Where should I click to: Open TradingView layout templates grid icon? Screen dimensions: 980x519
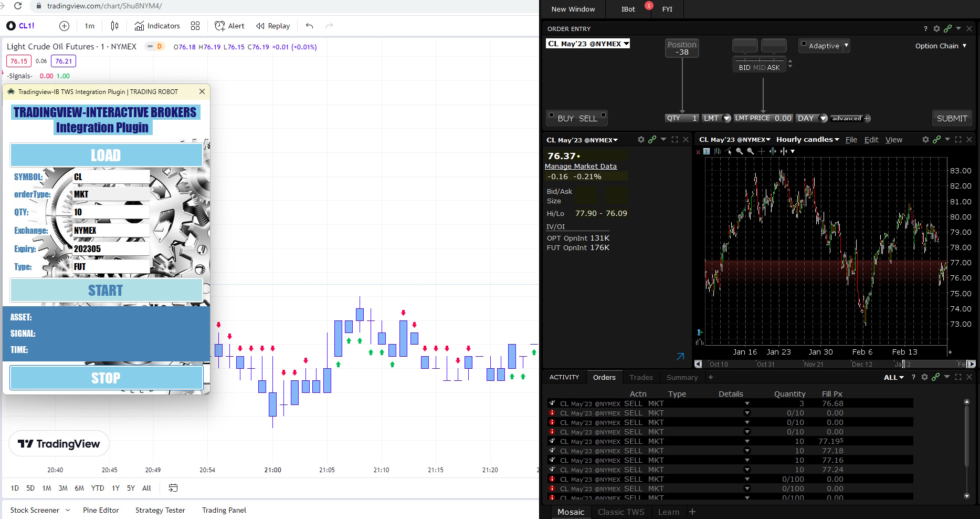pos(195,26)
